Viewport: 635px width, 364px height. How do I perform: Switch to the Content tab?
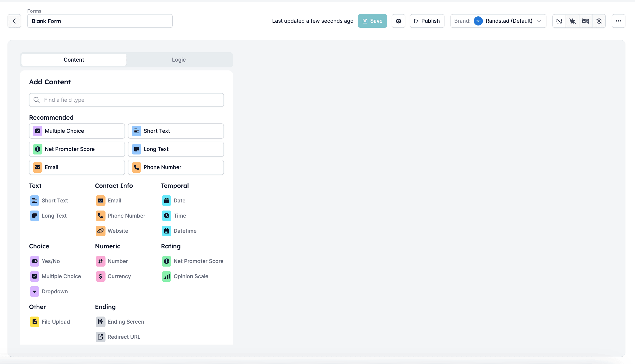pyautogui.click(x=74, y=60)
